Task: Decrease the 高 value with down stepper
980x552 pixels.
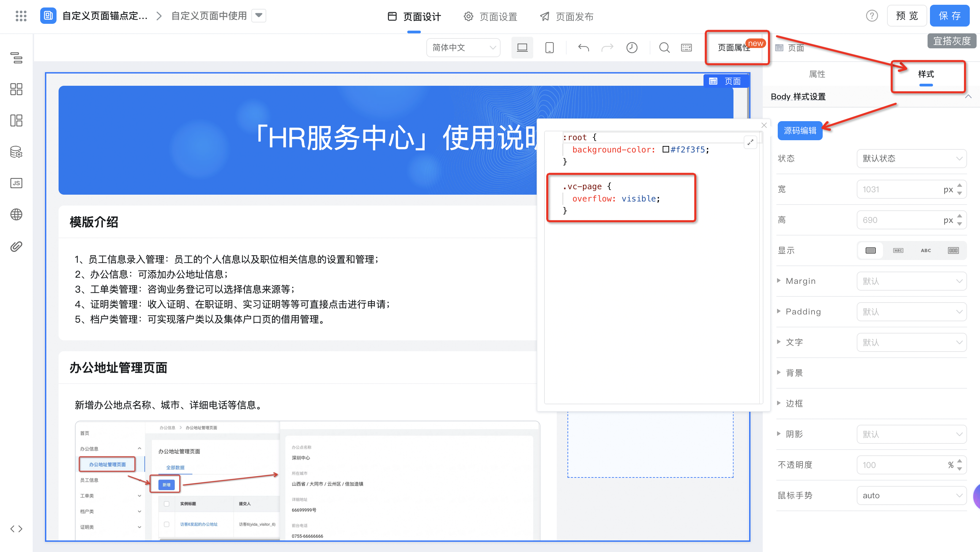Action: [960, 224]
